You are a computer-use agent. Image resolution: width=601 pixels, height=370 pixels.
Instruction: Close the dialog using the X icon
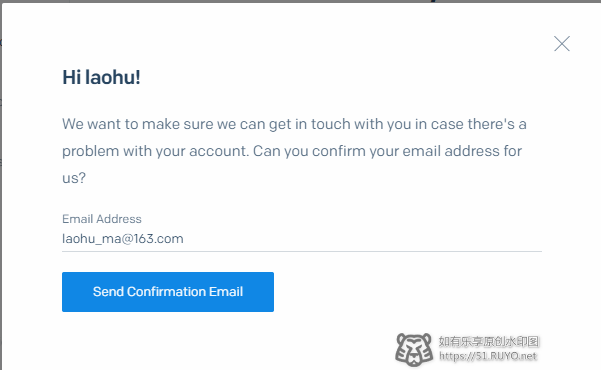[x=562, y=44]
